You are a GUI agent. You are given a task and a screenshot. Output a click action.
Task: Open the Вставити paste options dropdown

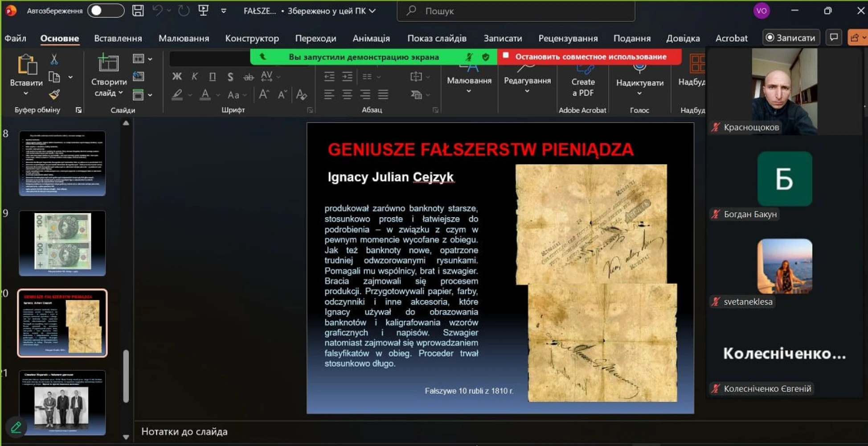[26, 93]
